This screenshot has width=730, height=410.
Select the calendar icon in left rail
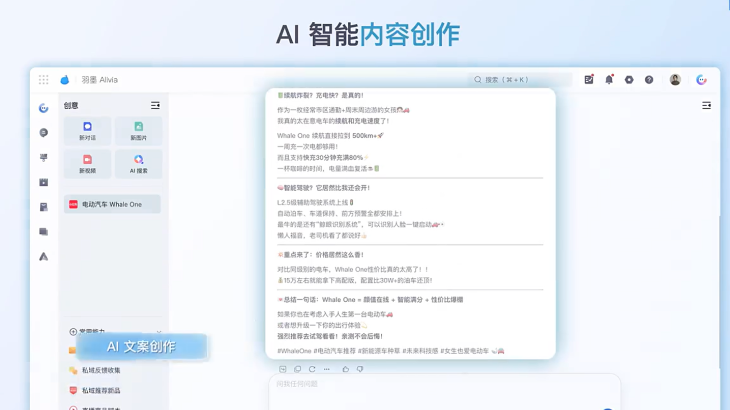(43, 182)
